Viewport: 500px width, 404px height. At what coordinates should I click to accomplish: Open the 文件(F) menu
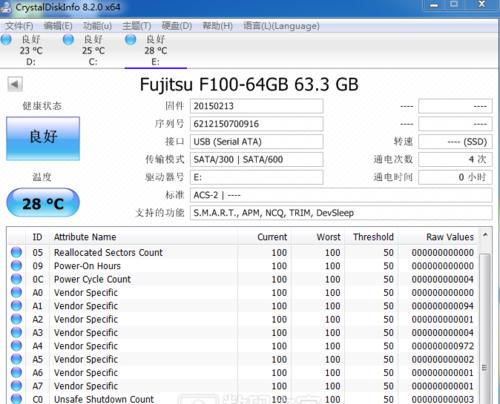click(19, 26)
